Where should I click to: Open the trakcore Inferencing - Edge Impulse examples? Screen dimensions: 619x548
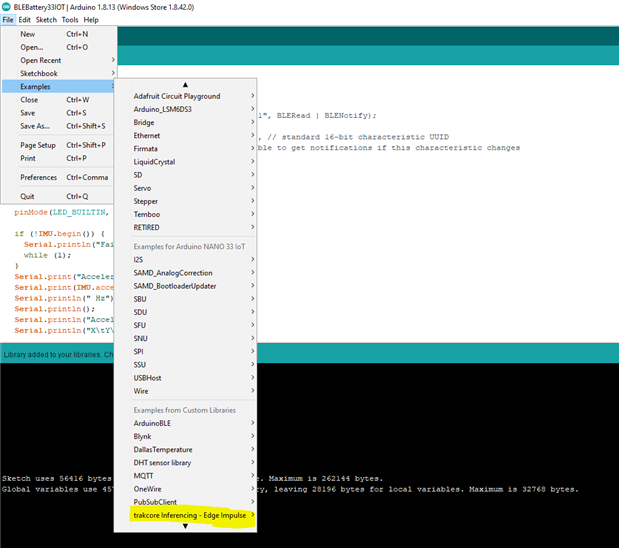point(189,515)
